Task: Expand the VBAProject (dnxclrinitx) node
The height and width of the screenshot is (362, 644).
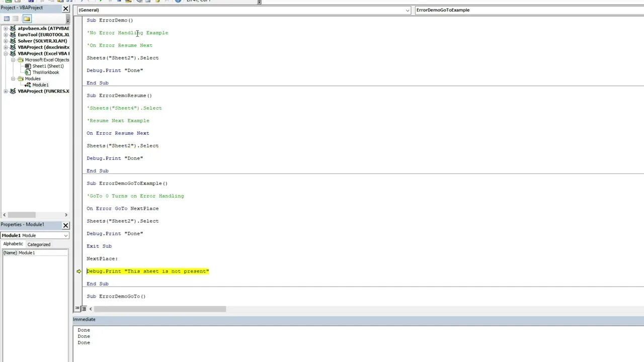Action: (x=6, y=47)
